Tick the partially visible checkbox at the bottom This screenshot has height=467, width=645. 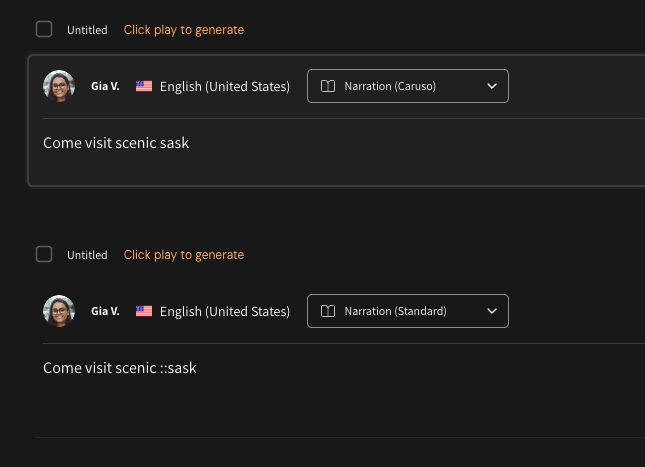tap(44, 462)
